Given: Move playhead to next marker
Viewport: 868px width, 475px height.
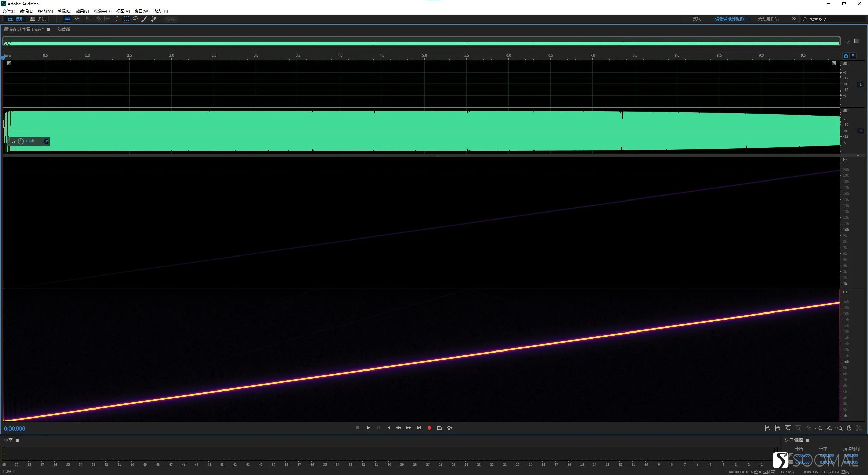Looking at the screenshot, I should (419, 428).
